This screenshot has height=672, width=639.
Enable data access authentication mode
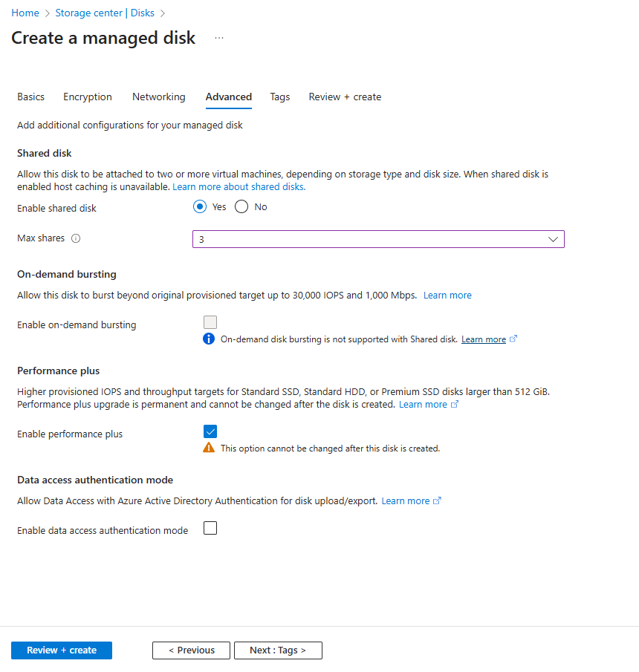[x=210, y=527]
